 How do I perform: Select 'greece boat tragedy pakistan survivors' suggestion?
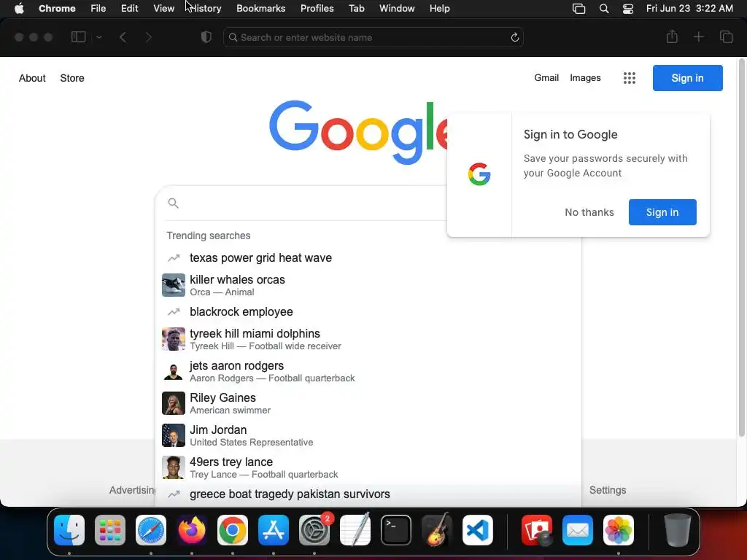[368, 494]
